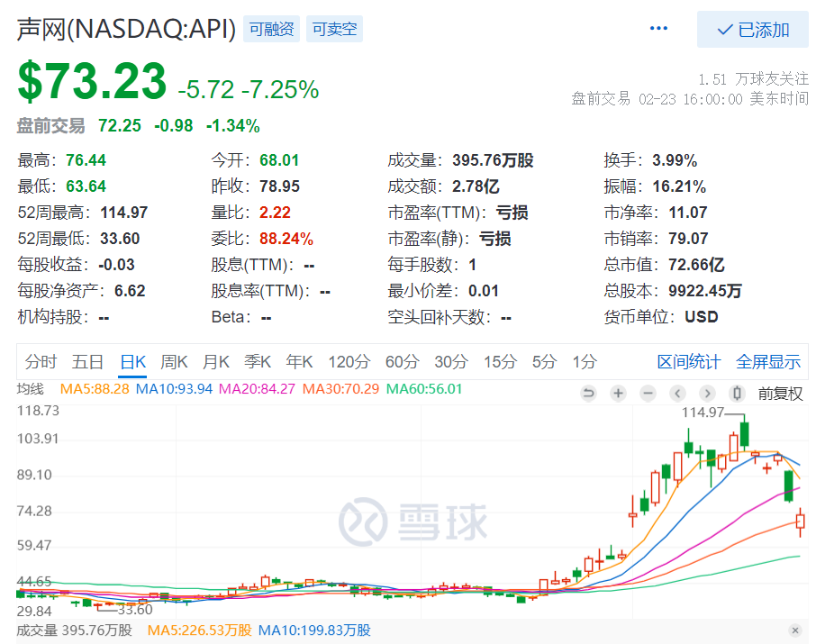The height and width of the screenshot is (644, 816).
Task: Zoom in chart with plus icon
Action: pos(618,393)
